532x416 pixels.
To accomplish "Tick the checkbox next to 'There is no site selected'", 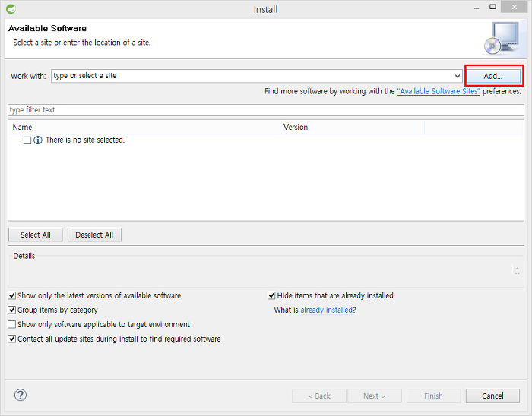I will click(x=27, y=140).
